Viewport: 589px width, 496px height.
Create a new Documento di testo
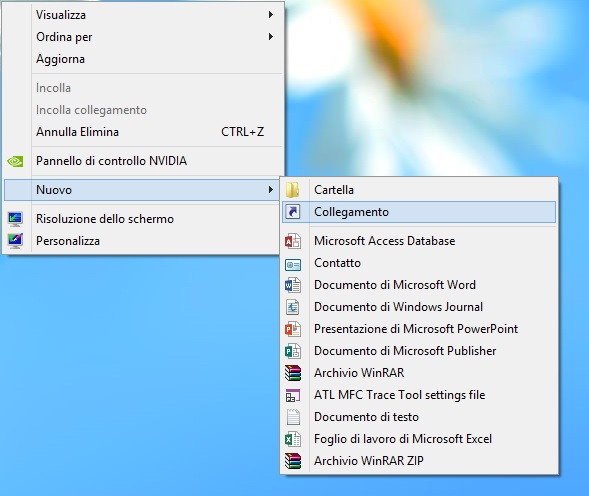click(419, 417)
